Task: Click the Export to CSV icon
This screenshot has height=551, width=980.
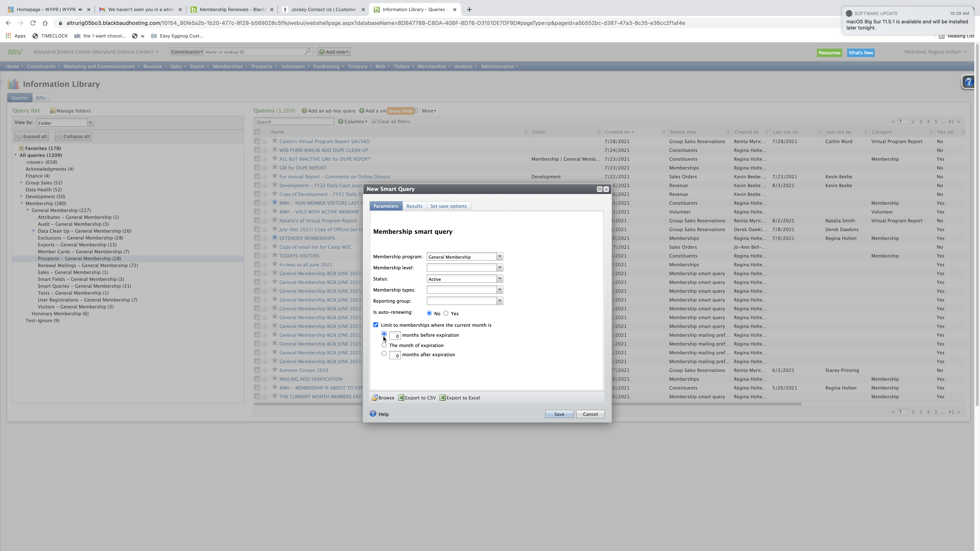Action: point(401,398)
